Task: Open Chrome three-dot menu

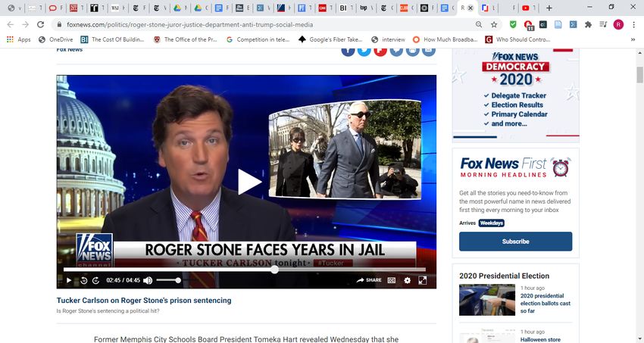Action: (x=633, y=25)
